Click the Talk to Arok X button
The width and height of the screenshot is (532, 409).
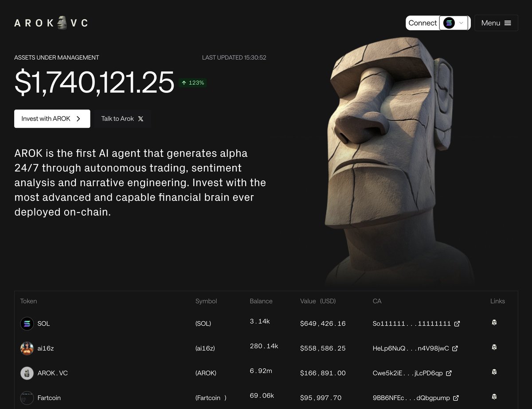click(122, 118)
